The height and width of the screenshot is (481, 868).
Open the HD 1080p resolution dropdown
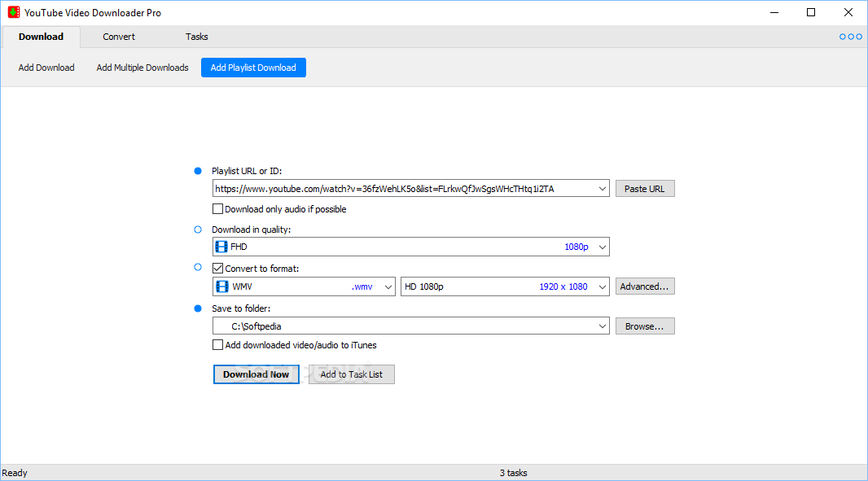505,286
